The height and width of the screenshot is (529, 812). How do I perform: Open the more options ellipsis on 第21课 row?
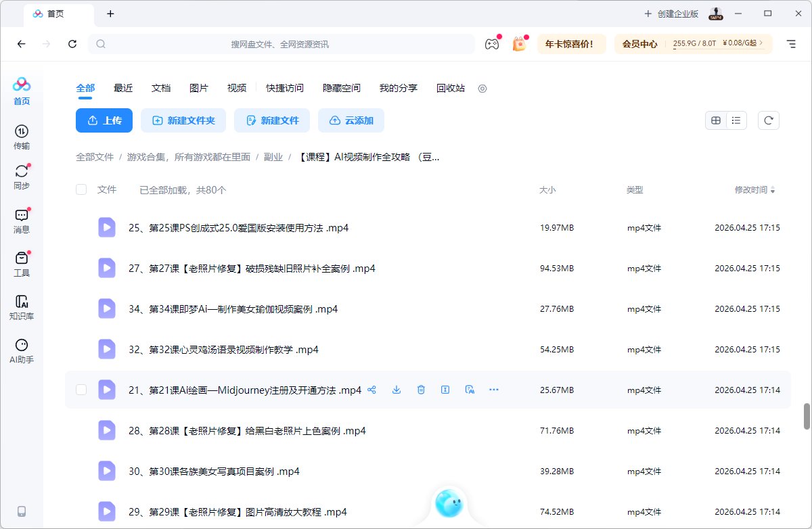(494, 390)
